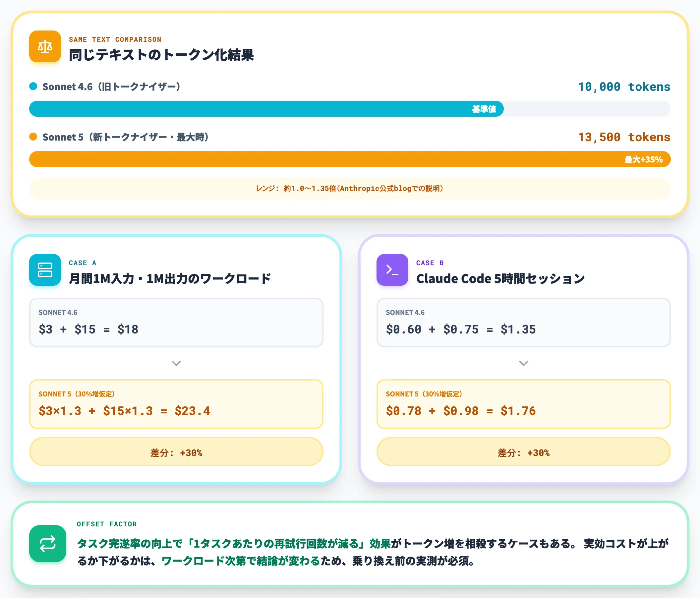Click the chevron arrow in Case A card
Viewport: 700px width, 598px height.
tap(176, 363)
